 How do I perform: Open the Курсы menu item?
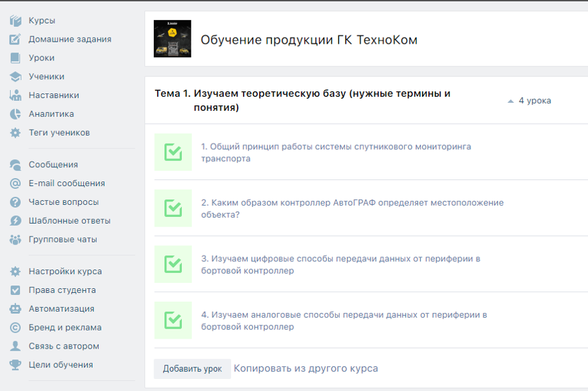pos(42,21)
